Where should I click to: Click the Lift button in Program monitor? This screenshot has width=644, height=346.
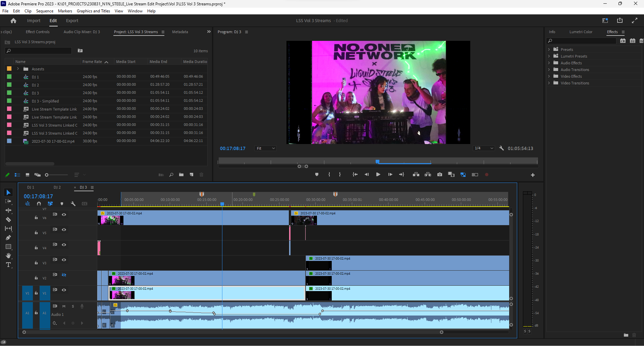pos(416,175)
